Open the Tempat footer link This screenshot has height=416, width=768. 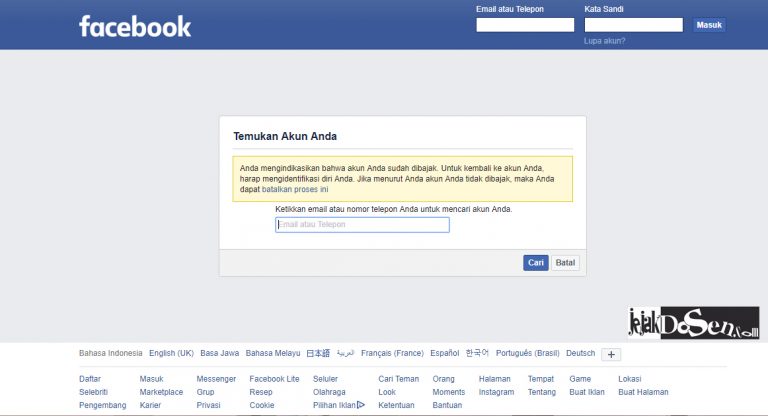point(541,379)
